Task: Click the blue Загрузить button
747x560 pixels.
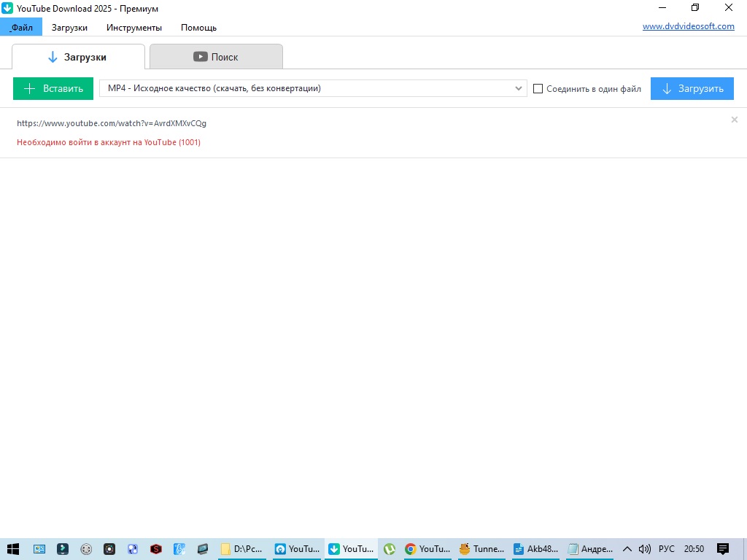Action: point(692,88)
